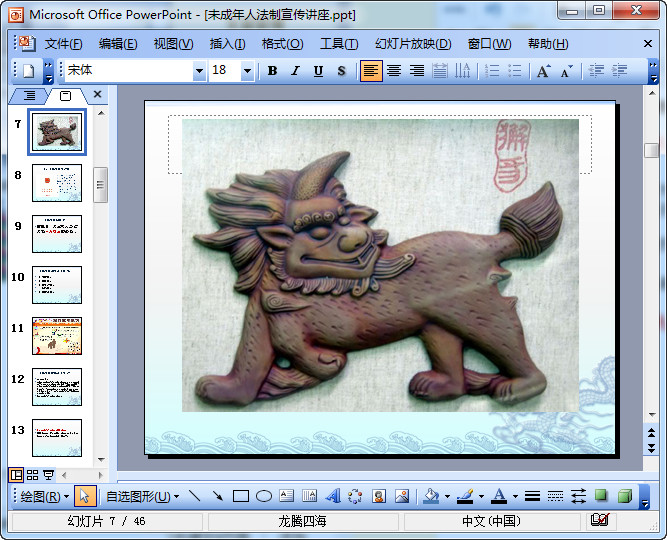Select the Line drawing tool
Screen dimensions: 667x540
[x=195, y=496]
